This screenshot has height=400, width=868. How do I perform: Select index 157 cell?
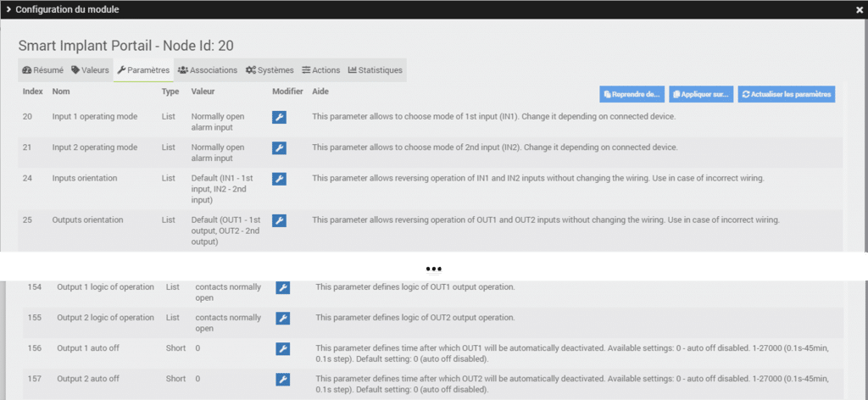click(x=34, y=379)
